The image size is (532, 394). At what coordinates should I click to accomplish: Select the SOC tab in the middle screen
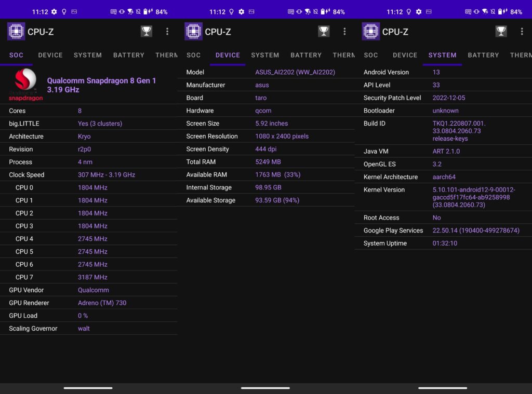(x=193, y=55)
